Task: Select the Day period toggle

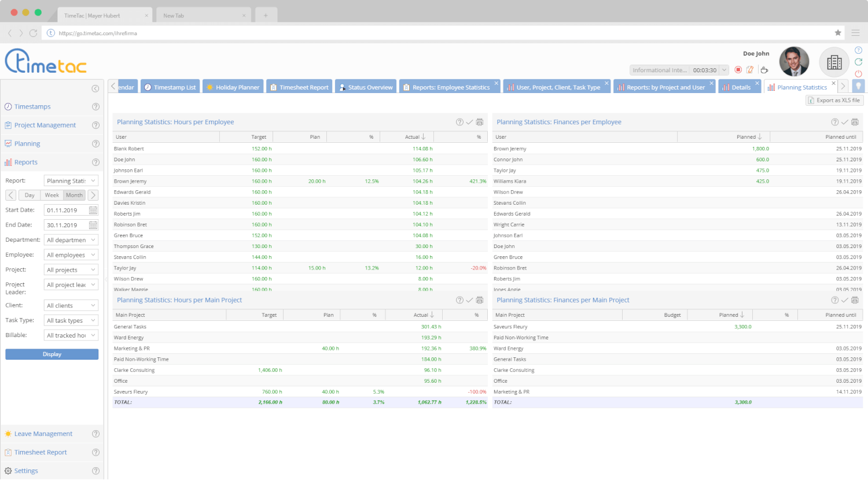Action: point(30,195)
